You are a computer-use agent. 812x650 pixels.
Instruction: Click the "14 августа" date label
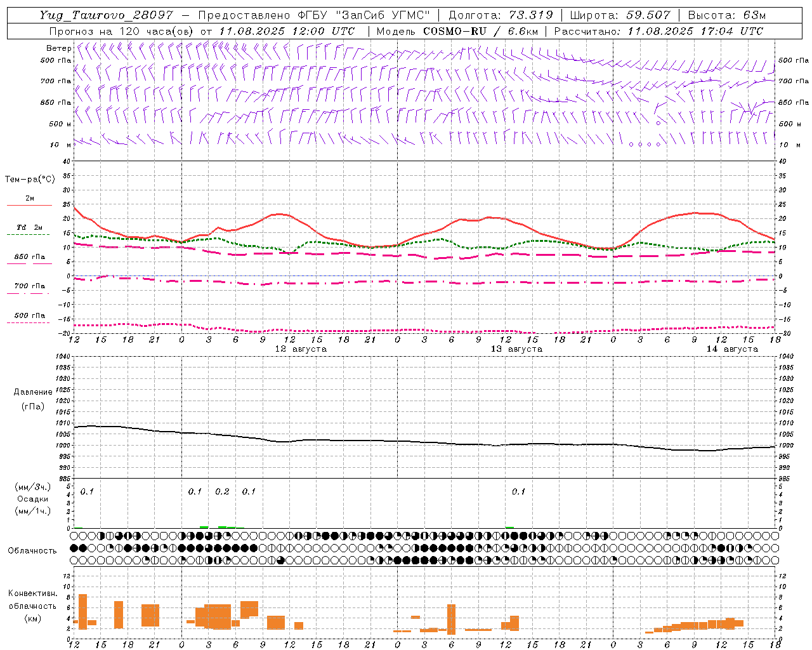coord(732,349)
